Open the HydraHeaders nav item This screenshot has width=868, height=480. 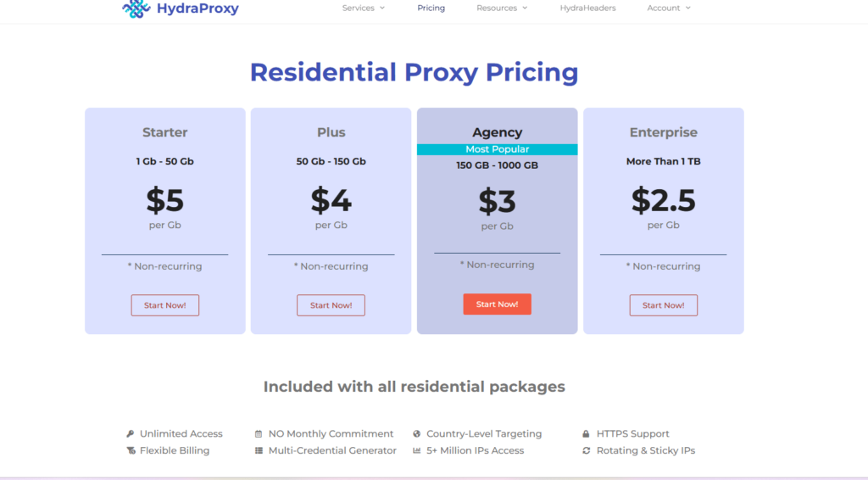(587, 8)
